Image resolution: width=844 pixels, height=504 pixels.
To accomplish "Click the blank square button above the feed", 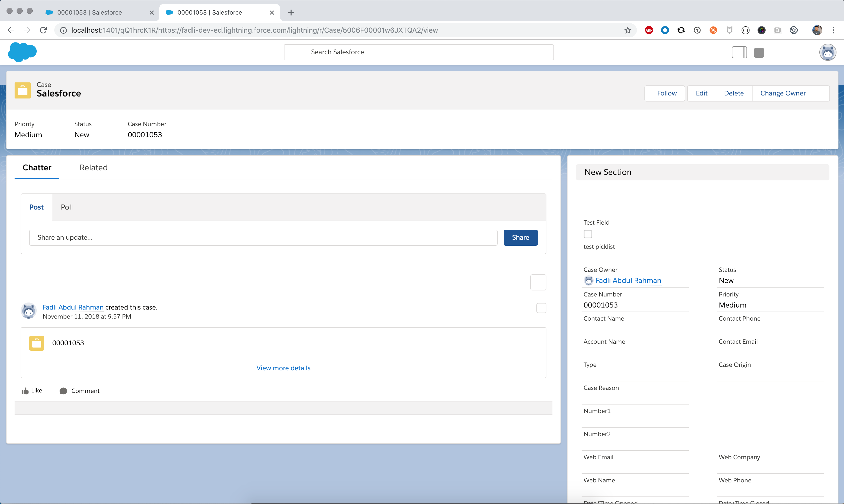I will point(538,283).
